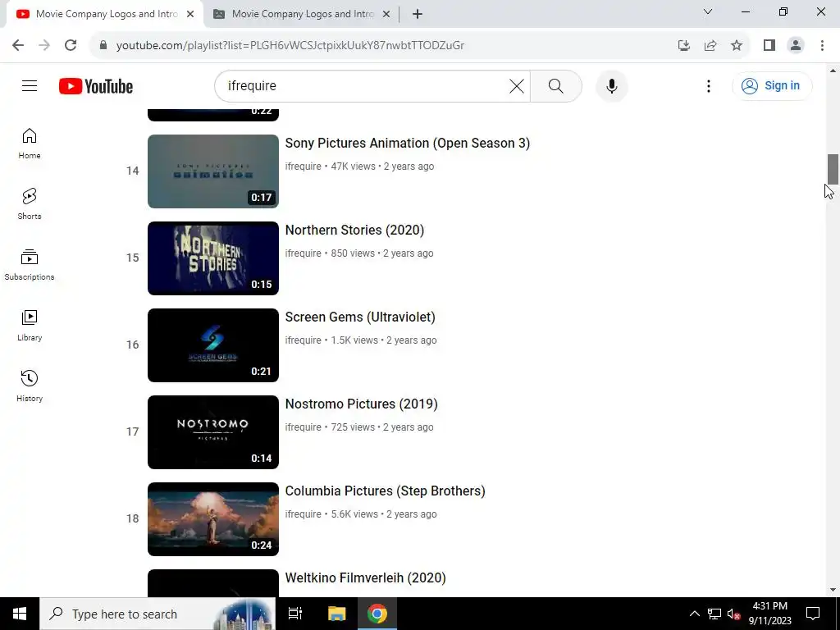The image size is (840, 630).
Task: Toggle the browser side panel
Action: click(x=769, y=45)
